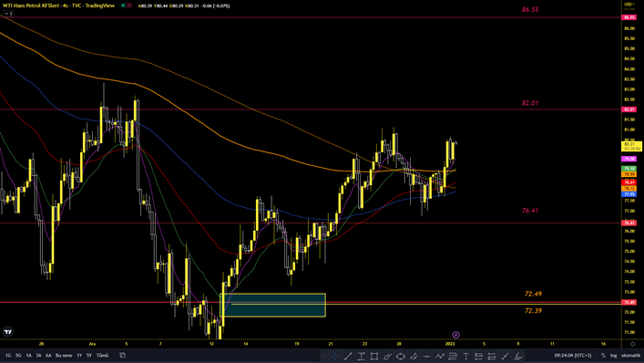Screen dimensions: 644x363
Task: Switch to the 1A time range
Action: pyautogui.click(x=29, y=355)
